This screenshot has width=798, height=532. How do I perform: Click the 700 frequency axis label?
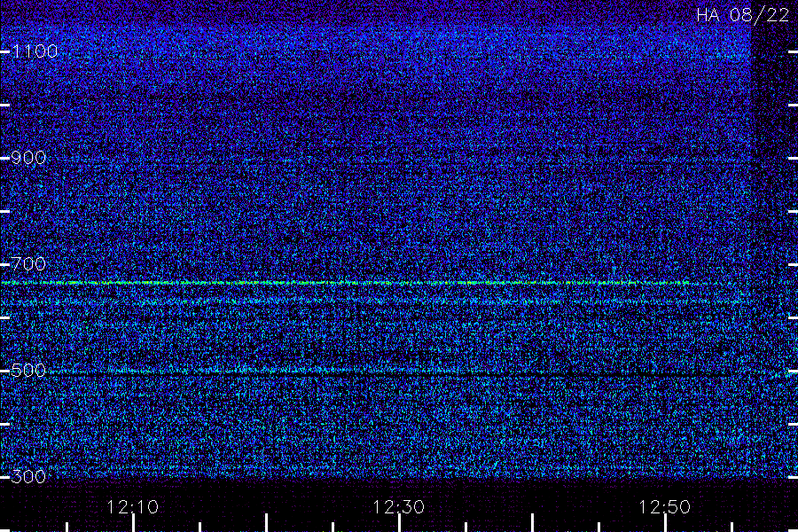pyautogui.click(x=28, y=263)
